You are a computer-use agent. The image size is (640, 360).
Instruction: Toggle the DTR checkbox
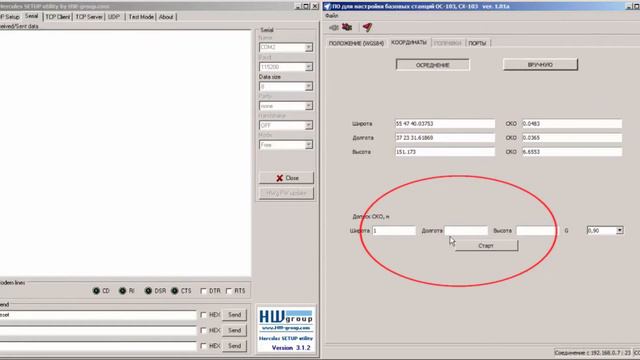[x=203, y=291]
